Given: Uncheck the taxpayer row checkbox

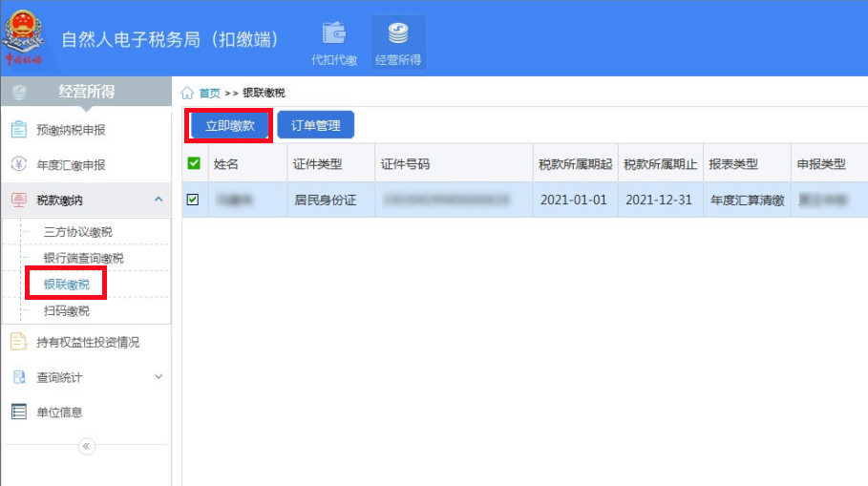Looking at the screenshot, I should pyautogui.click(x=194, y=200).
